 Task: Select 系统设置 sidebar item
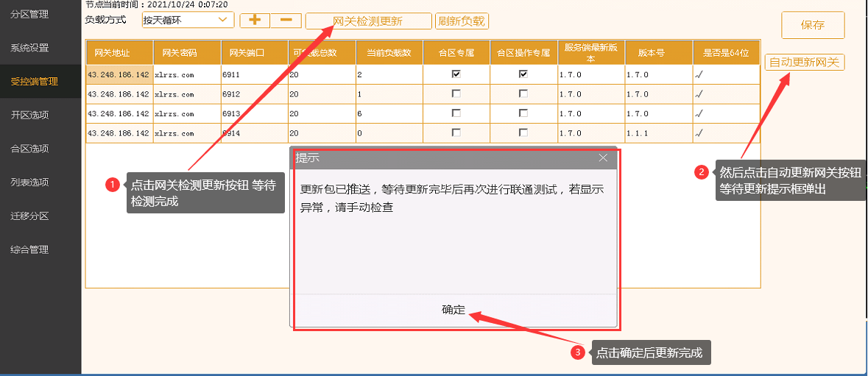[29, 48]
